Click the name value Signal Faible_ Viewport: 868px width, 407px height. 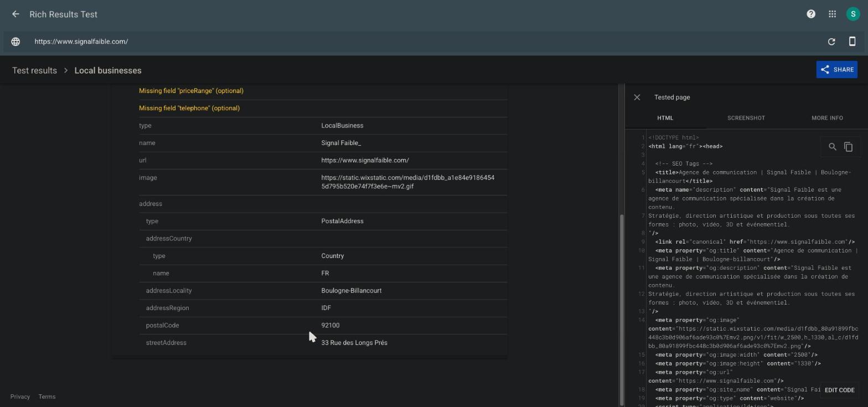click(x=341, y=143)
